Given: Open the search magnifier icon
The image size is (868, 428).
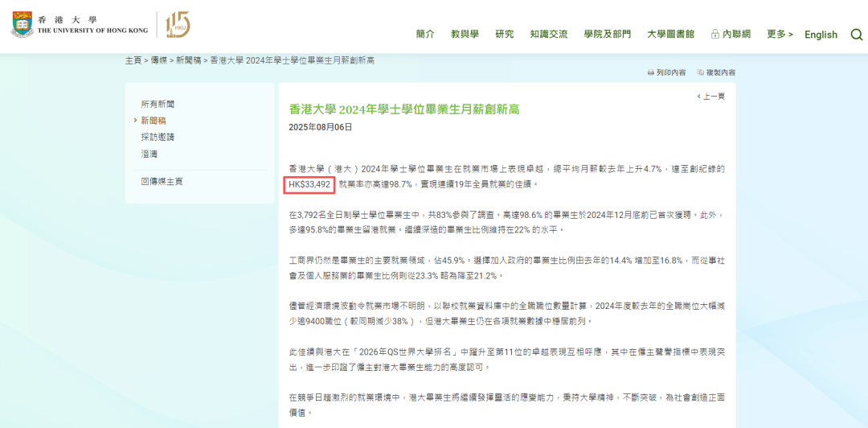Looking at the screenshot, I should [x=857, y=35].
